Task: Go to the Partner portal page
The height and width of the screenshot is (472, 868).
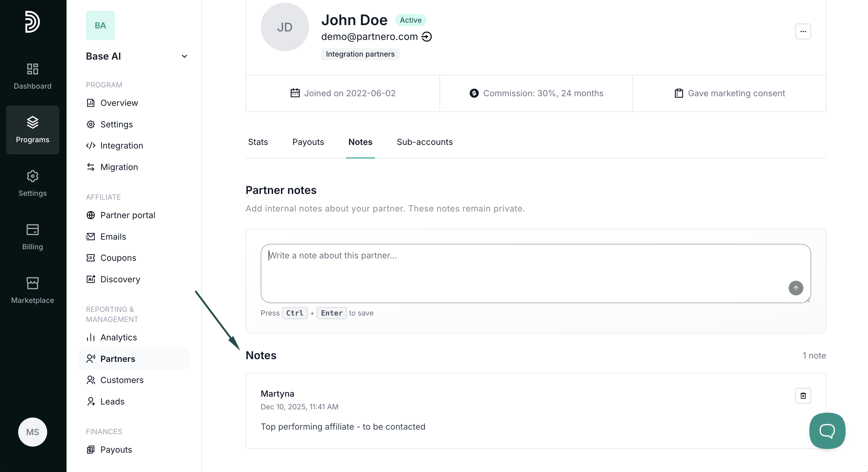Action: (127, 215)
